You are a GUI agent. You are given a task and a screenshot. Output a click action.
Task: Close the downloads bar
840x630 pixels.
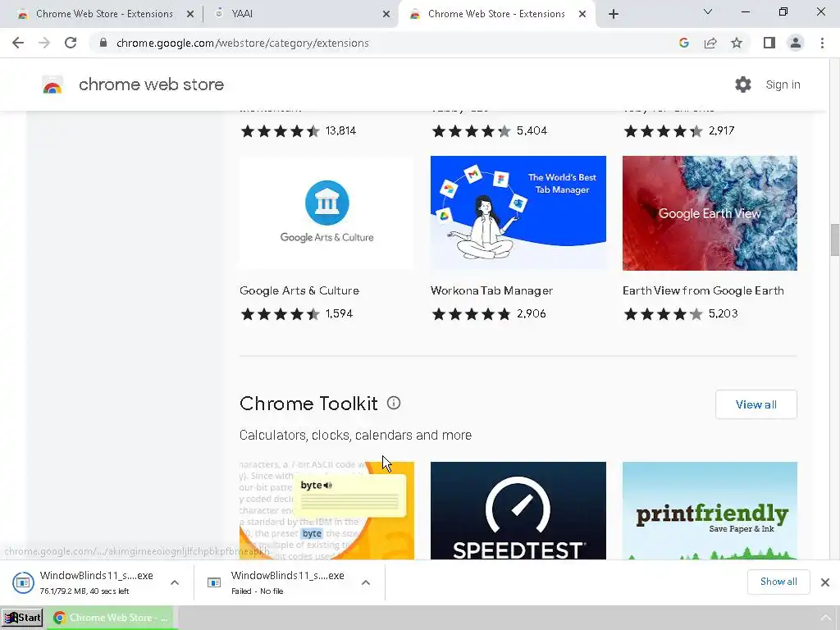click(x=825, y=582)
